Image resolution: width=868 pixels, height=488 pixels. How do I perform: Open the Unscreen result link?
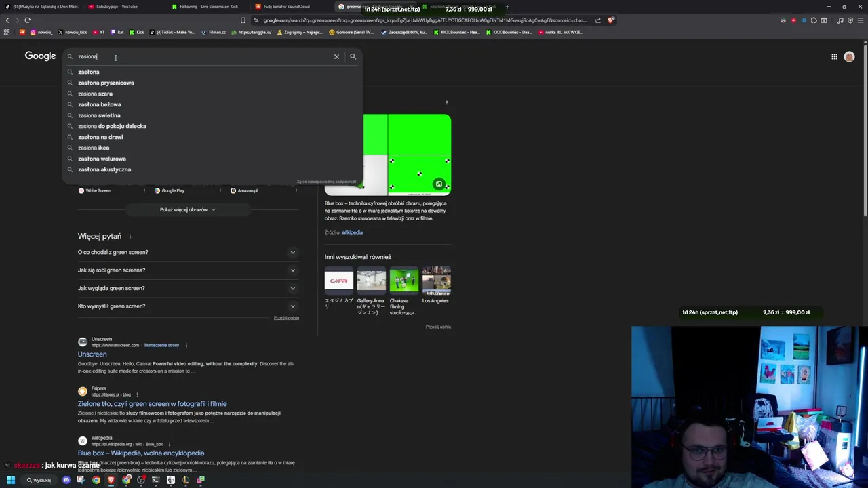(92, 354)
